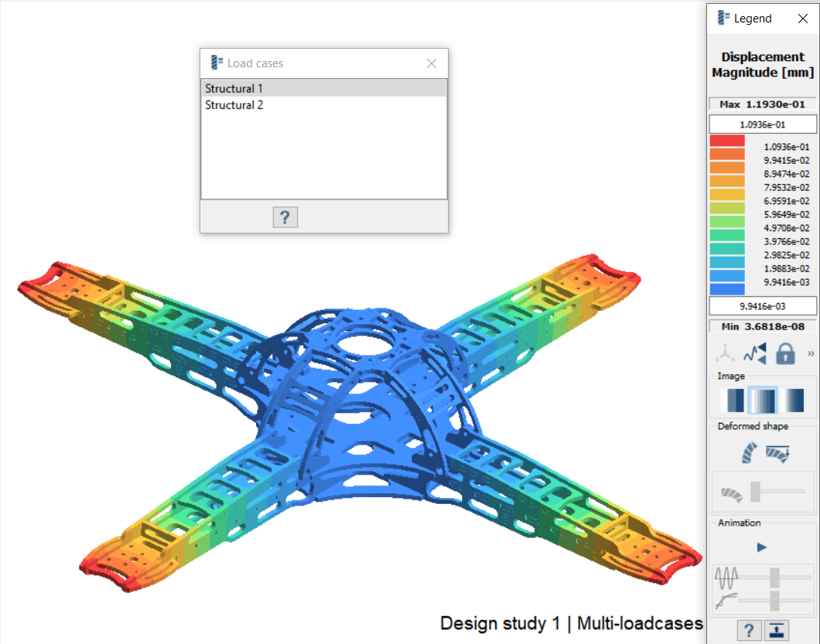Click the deformed shape with fixed reference icon
The width and height of the screenshot is (820, 644).
[x=777, y=453]
